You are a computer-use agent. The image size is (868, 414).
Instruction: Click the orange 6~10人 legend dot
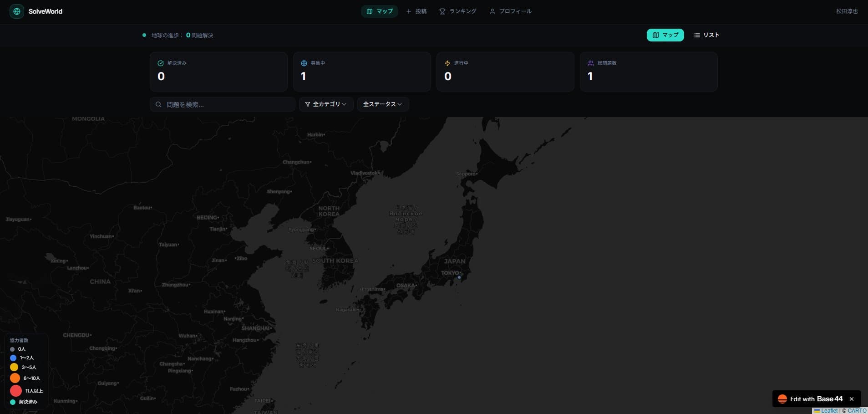tap(15, 378)
